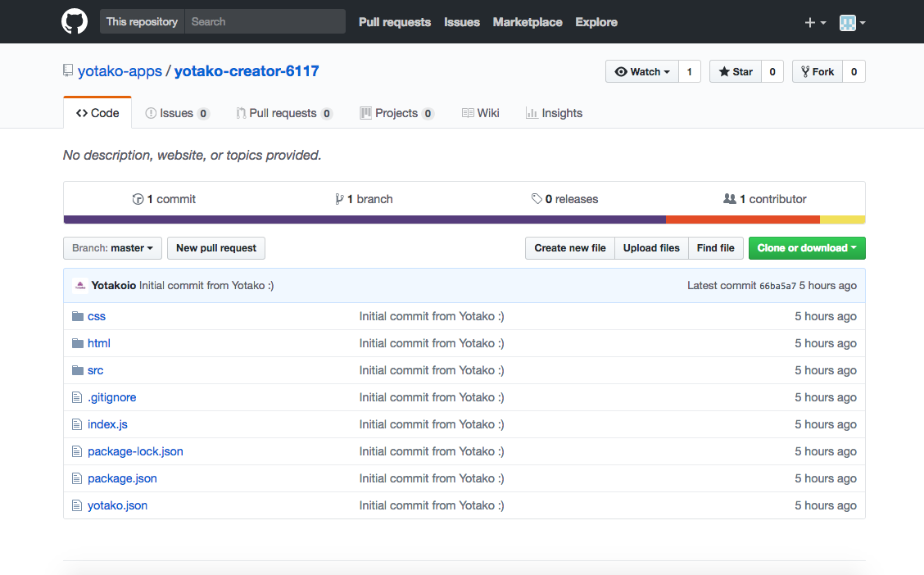The width and height of the screenshot is (924, 575).
Task: Open the html folder
Action: pyautogui.click(x=99, y=343)
